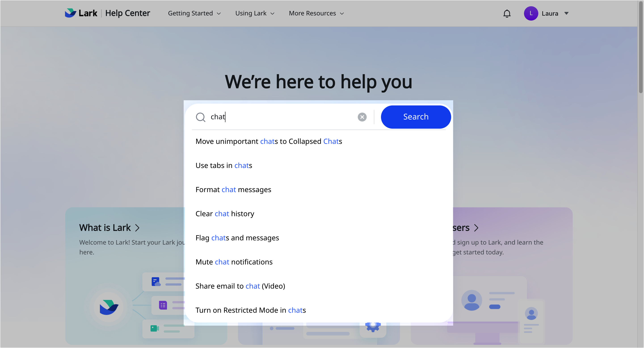Clear the search text with X icon
This screenshot has width=644, height=348.
[362, 117]
